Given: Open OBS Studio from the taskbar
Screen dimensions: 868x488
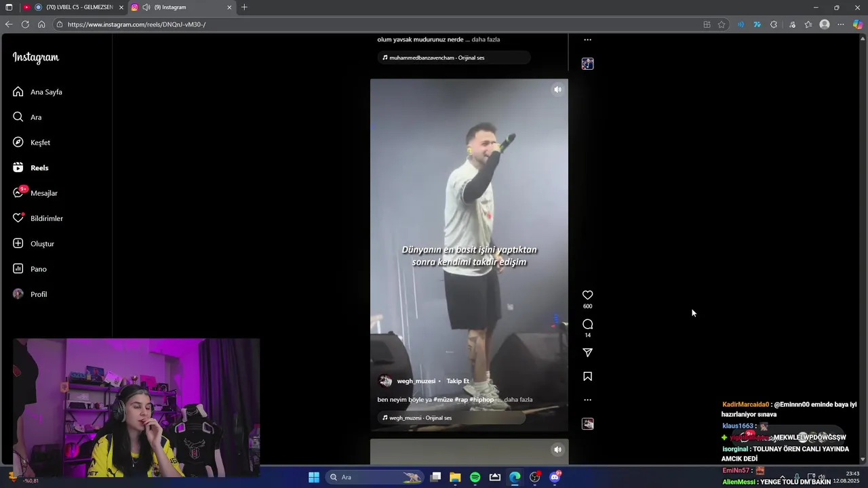Looking at the screenshot, I should coord(535,477).
